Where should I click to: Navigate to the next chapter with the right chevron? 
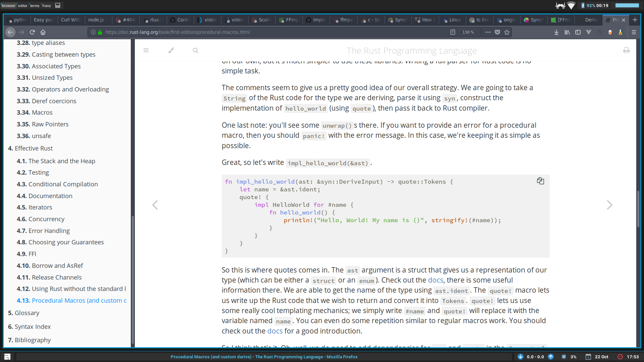point(609,205)
